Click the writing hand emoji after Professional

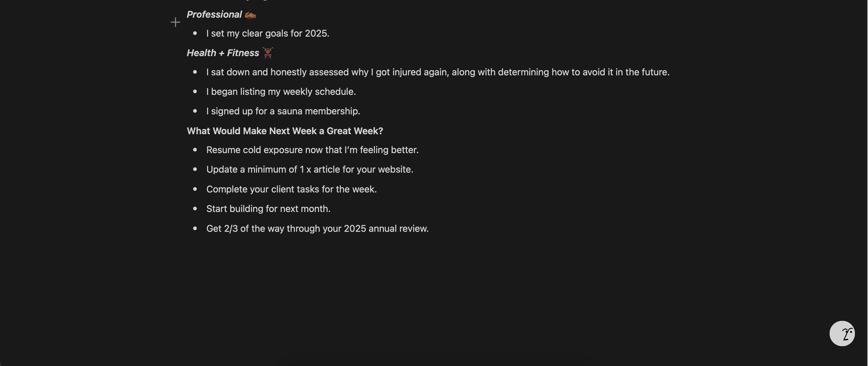pyautogui.click(x=250, y=14)
